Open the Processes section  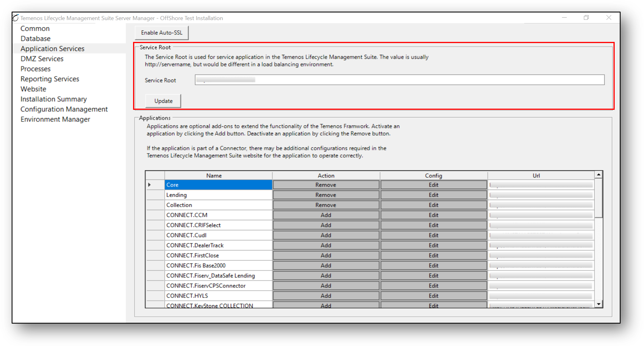tap(35, 69)
